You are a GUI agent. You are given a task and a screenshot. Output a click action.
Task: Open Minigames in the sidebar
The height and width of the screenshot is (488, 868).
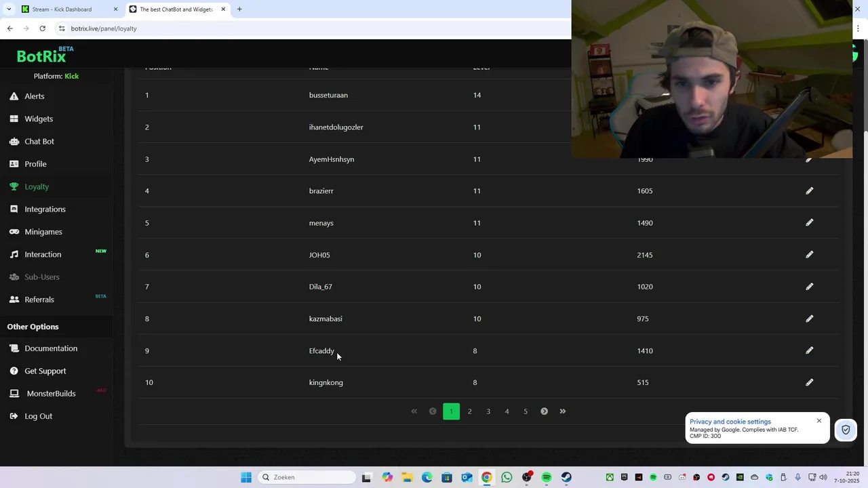click(43, 232)
